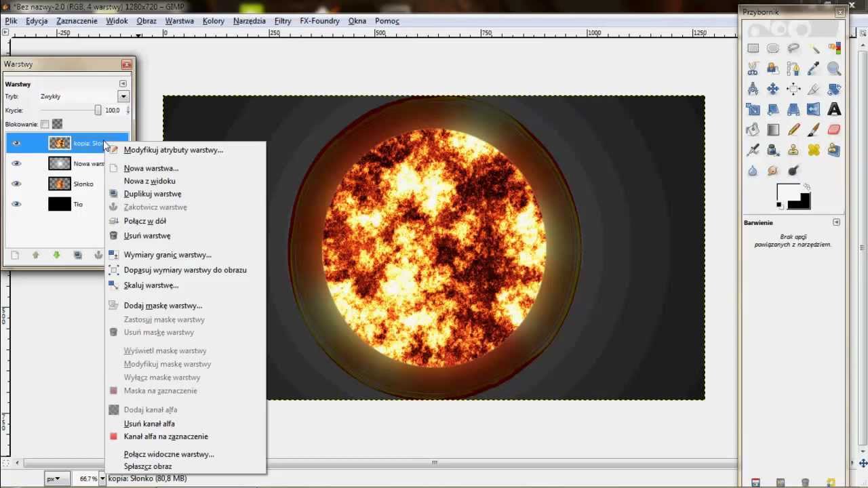Select the Alignment tool

pos(793,89)
